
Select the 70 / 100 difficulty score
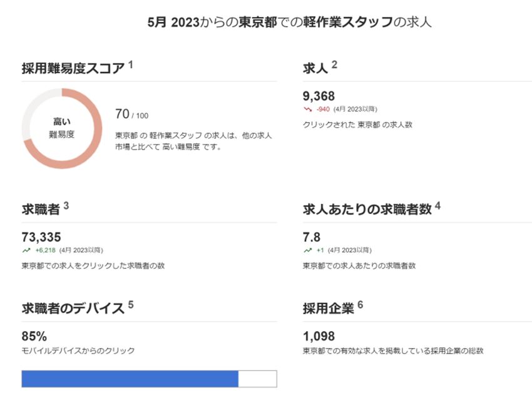click(132, 114)
